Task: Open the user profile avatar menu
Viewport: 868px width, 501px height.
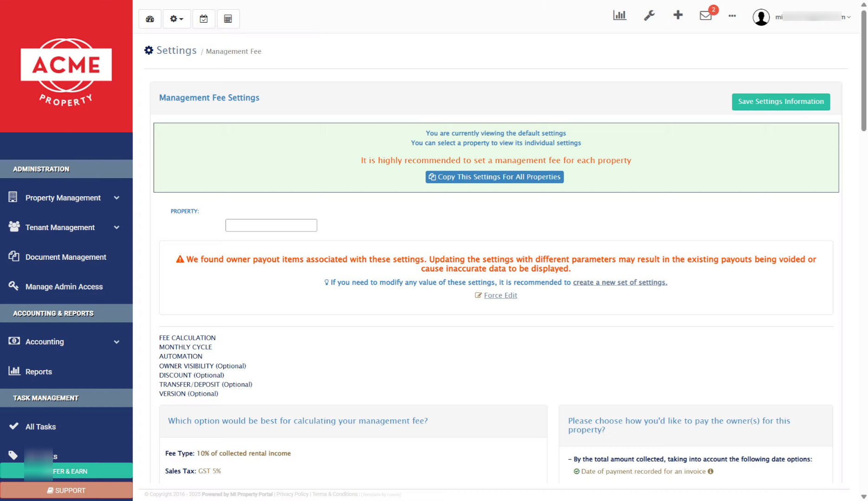Action: [x=761, y=17]
